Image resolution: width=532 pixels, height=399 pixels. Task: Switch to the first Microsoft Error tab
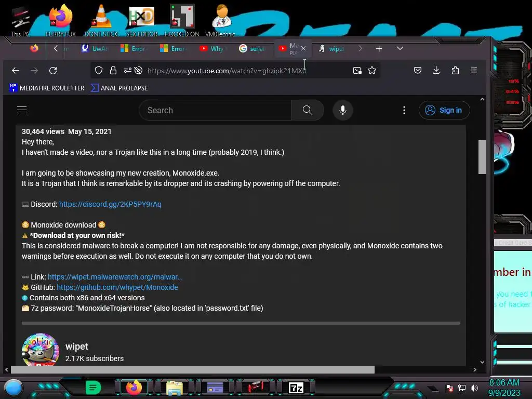pyautogui.click(x=135, y=48)
